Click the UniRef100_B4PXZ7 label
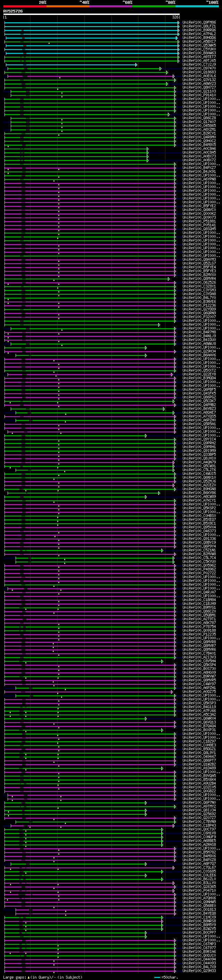This screenshot has width=222, height=980. 199,168
